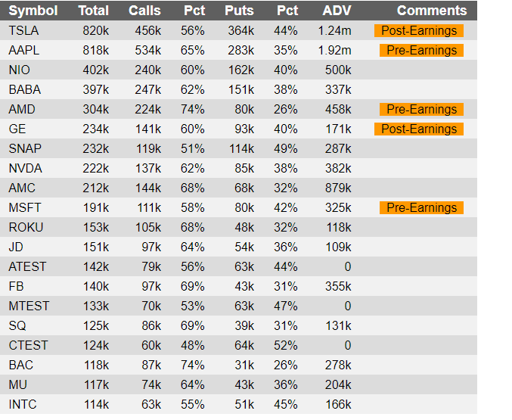Click the Pre-Earnings tag in AAPL row

(421, 51)
